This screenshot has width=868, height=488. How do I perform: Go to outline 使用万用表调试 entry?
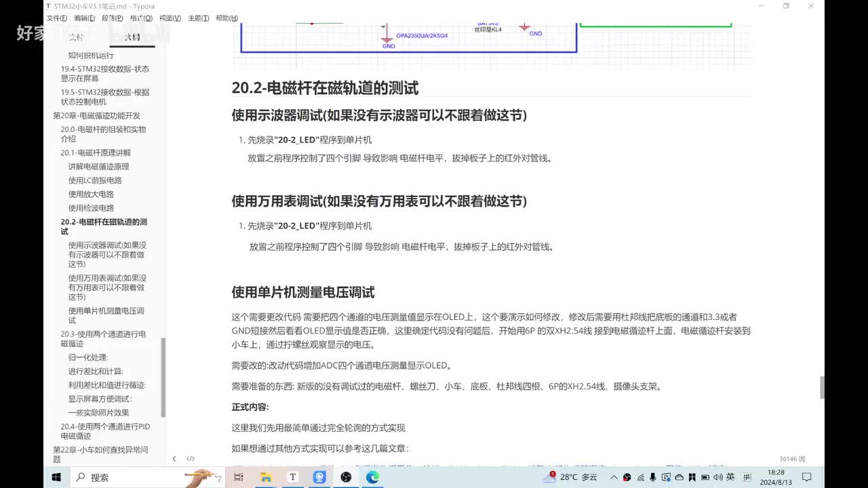click(107, 287)
